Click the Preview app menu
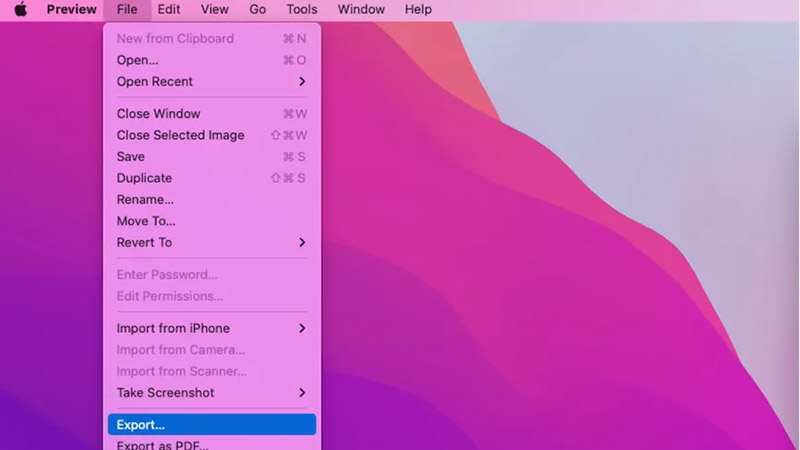The width and height of the screenshot is (800, 450). click(71, 10)
